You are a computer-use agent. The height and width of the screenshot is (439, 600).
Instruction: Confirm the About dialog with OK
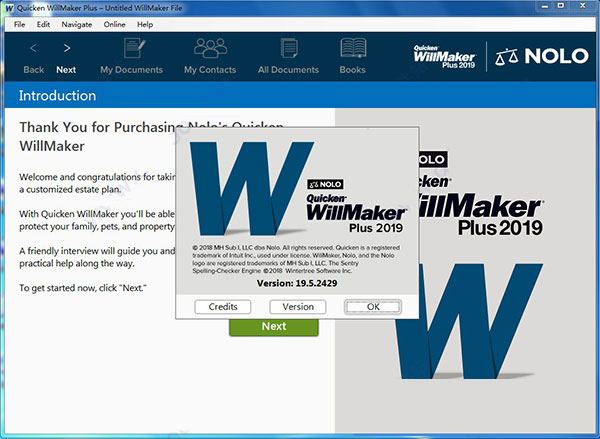[373, 307]
